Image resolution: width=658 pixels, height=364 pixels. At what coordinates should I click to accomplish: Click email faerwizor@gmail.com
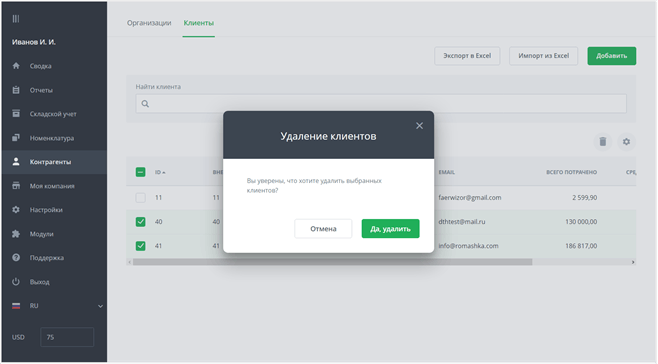pos(470,197)
